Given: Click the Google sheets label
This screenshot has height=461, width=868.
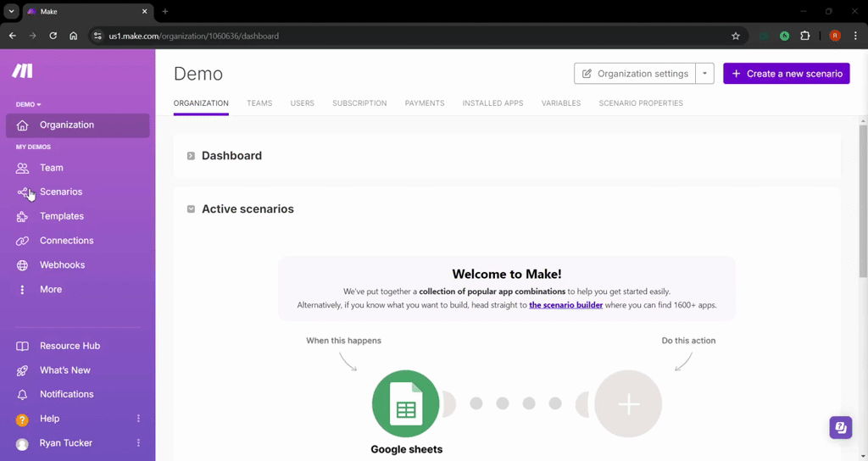Looking at the screenshot, I should tap(407, 449).
